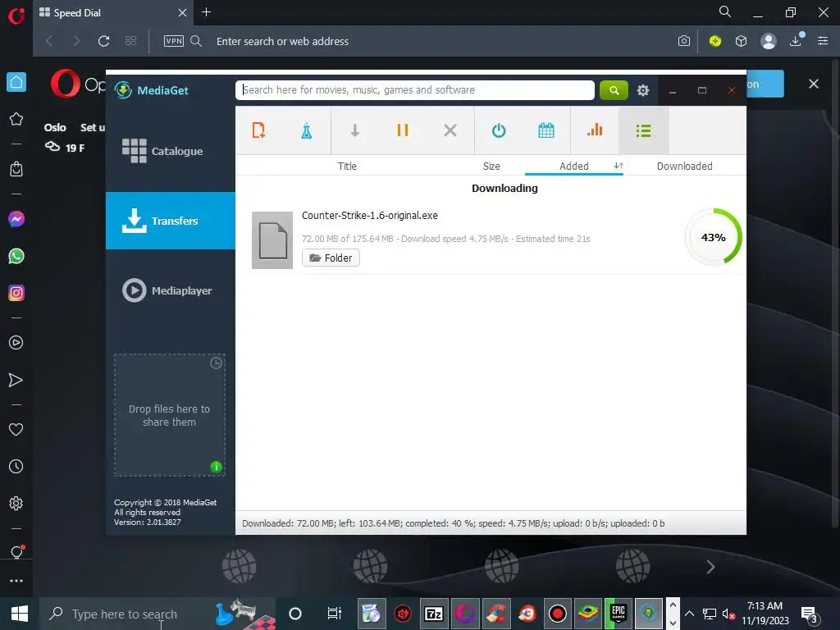Reload the page in Opera
Screen dimensions: 840x630
[x=104, y=41]
